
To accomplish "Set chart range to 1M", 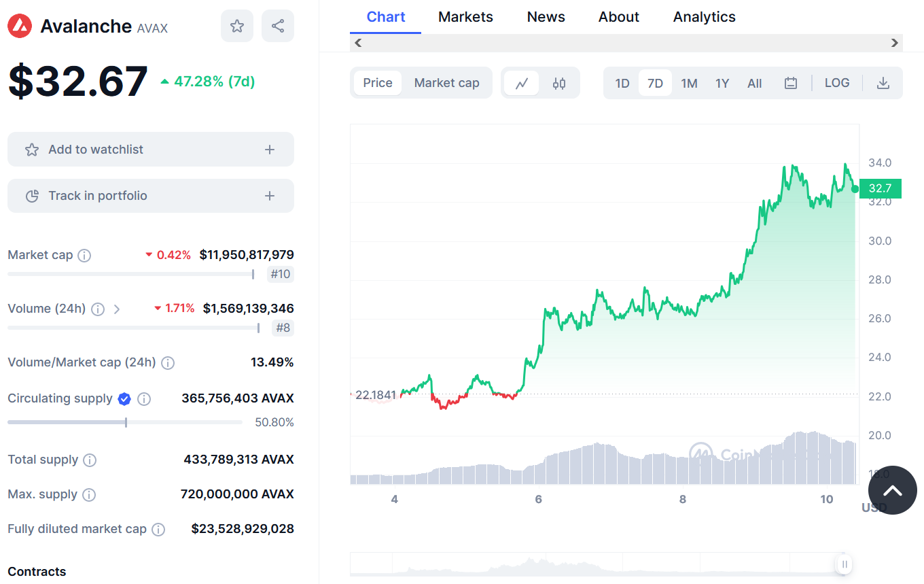I will pos(690,84).
